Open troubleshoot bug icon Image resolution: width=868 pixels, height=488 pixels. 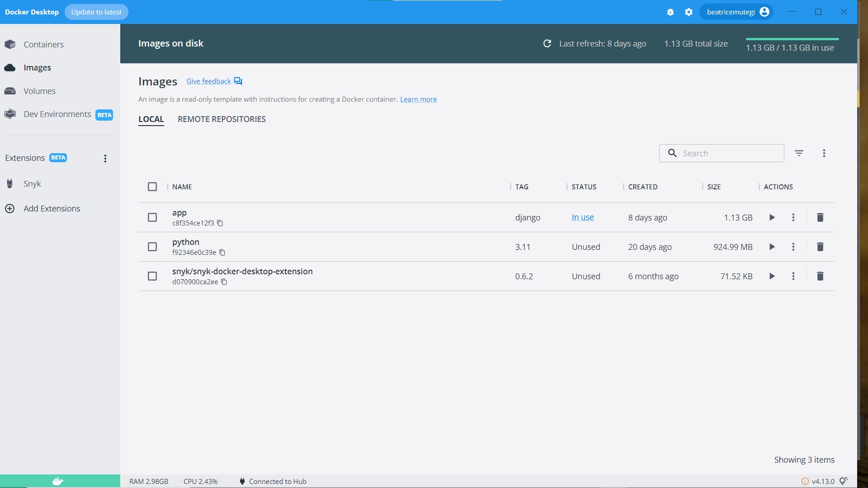(670, 12)
